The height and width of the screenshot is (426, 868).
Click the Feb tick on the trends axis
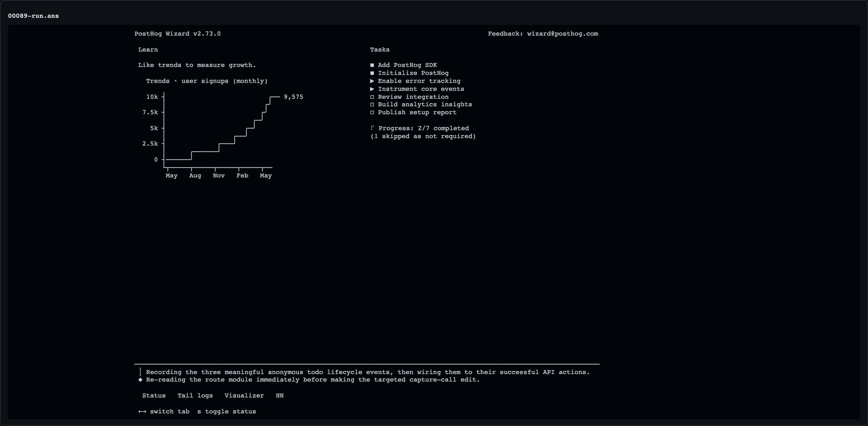click(x=242, y=175)
